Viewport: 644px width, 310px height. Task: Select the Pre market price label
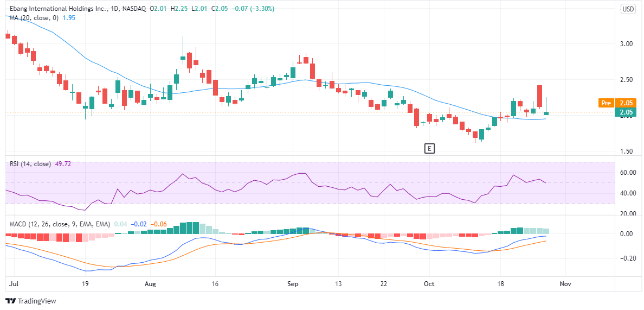click(606, 103)
